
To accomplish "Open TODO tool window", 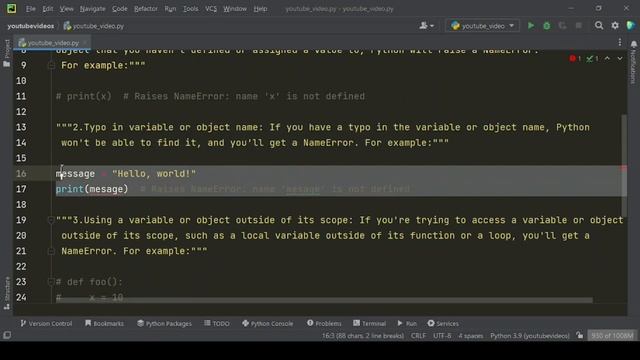I will 217,323.
